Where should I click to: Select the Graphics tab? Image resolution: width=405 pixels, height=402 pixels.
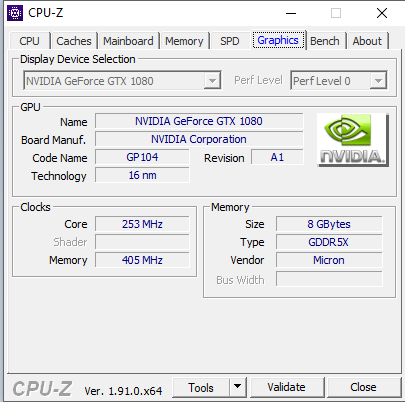(x=278, y=40)
